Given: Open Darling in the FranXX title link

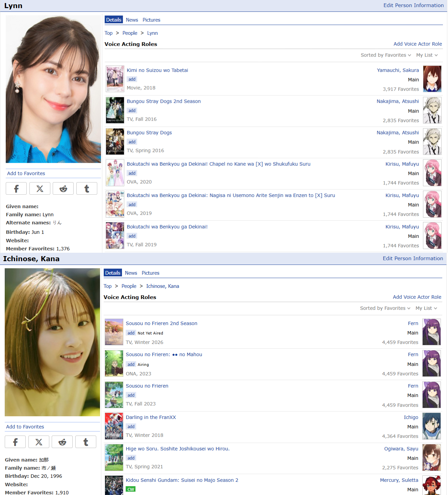Looking at the screenshot, I should click(x=151, y=417).
